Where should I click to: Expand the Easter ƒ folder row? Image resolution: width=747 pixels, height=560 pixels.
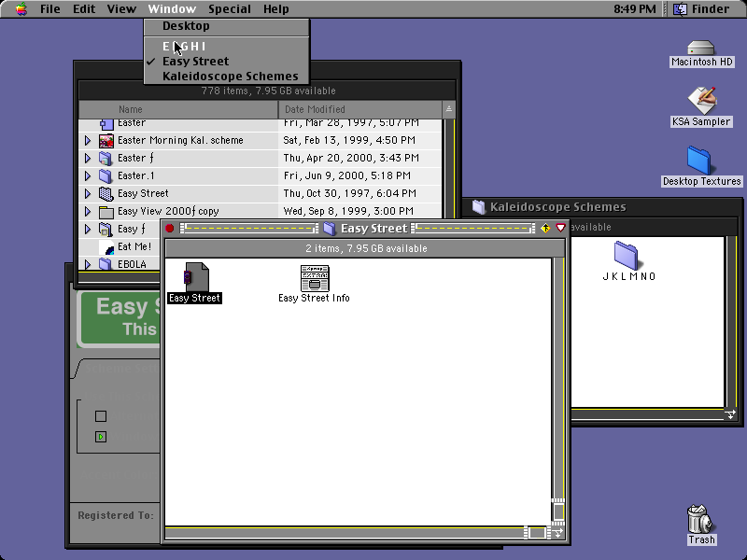click(88, 158)
